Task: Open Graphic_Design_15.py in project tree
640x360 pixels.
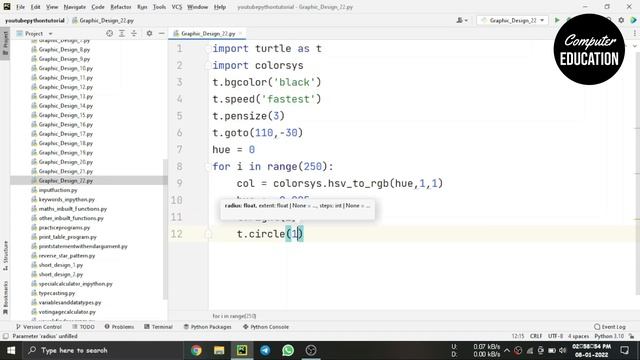Action: coord(66,115)
